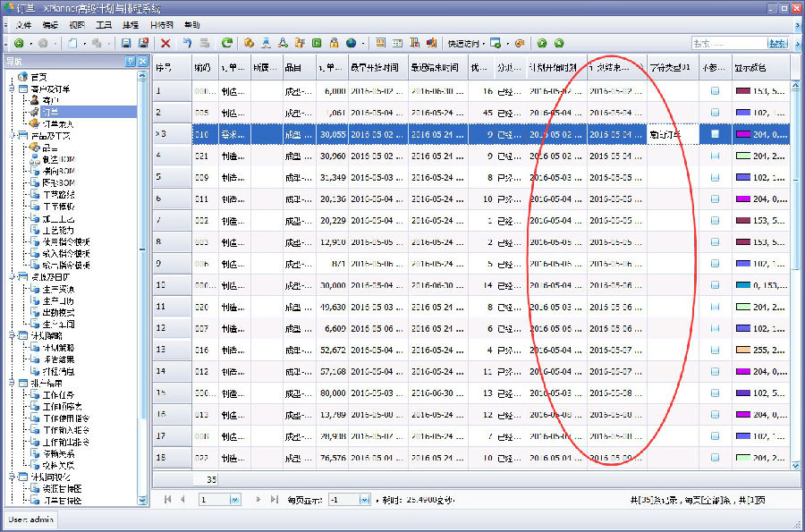805x532 pixels.
Task: Click the new document icon in toolbar
Action: (72, 44)
